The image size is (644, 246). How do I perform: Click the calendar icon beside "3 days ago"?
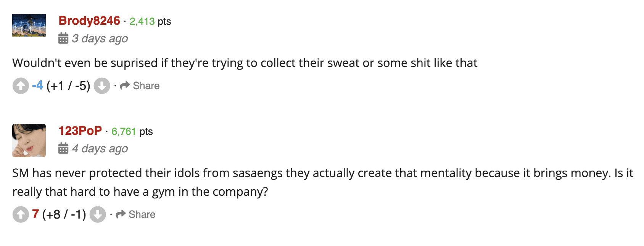coord(63,38)
